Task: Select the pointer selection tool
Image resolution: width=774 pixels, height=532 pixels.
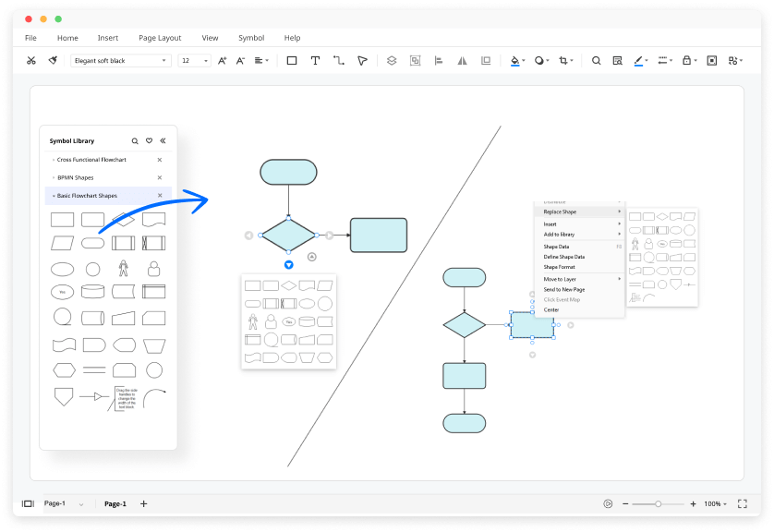Action: (x=362, y=60)
